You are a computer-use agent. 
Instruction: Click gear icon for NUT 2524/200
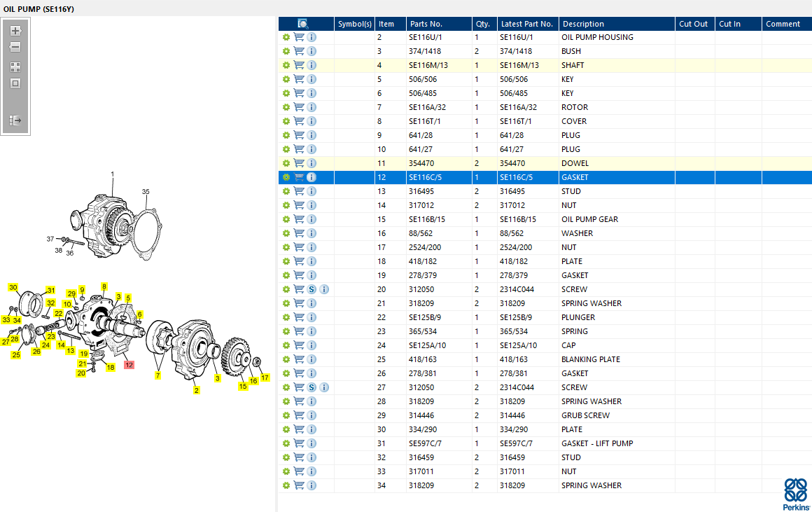pos(286,247)
